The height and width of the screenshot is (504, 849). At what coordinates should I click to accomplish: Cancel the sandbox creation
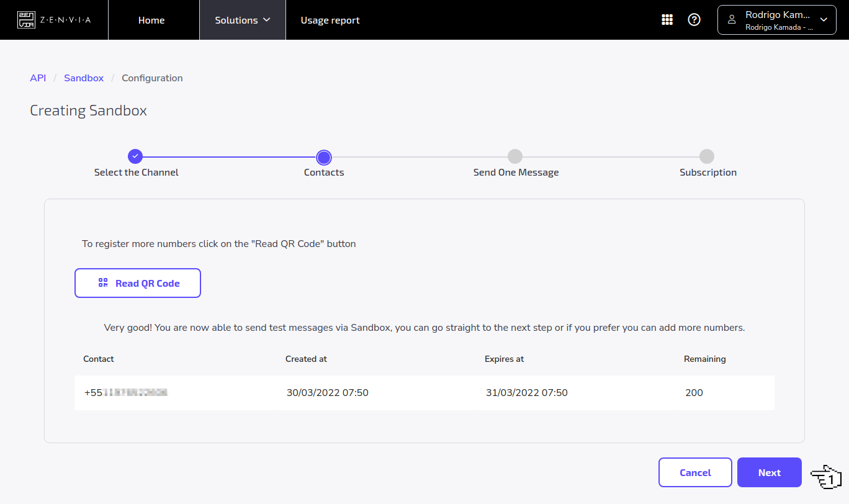coord(695,472)
